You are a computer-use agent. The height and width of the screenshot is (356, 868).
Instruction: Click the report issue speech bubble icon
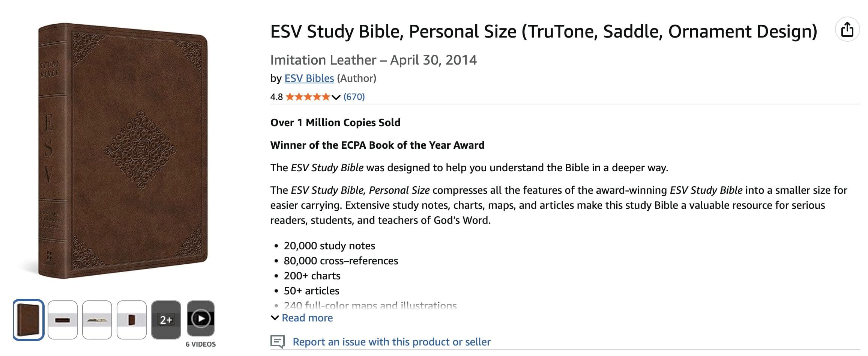pos(277,341)
